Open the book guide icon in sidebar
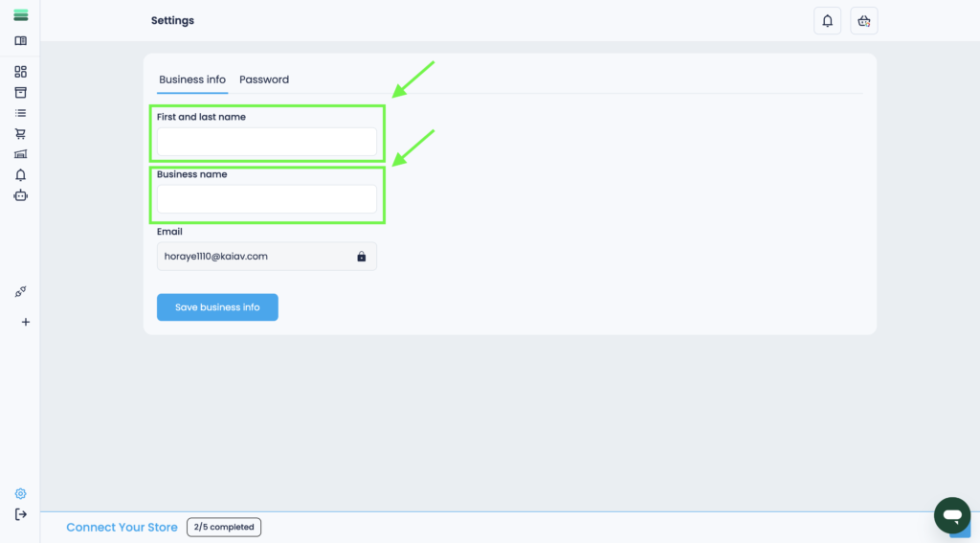The image size is (980, 543). point(20,41)
